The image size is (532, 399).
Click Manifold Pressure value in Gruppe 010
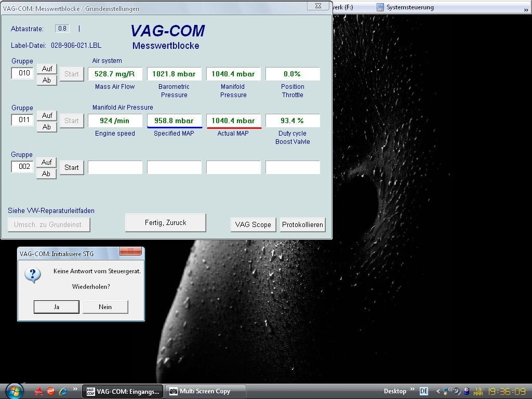pos(233,74)
